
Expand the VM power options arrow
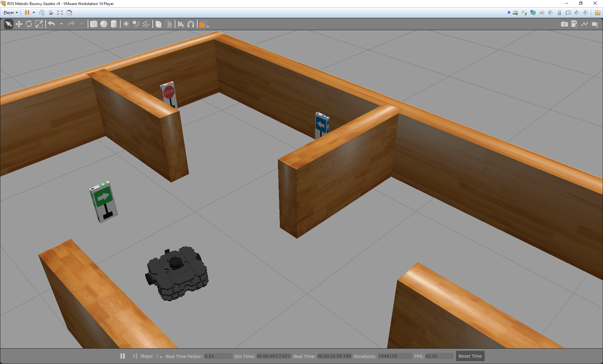(x=34, y=13)
